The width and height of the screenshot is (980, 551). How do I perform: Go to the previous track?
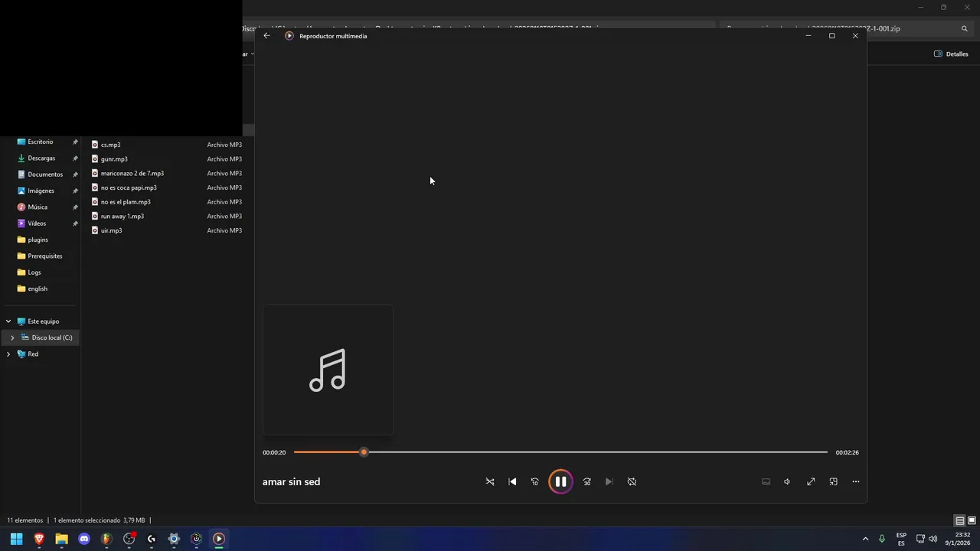tap(512, 481)
